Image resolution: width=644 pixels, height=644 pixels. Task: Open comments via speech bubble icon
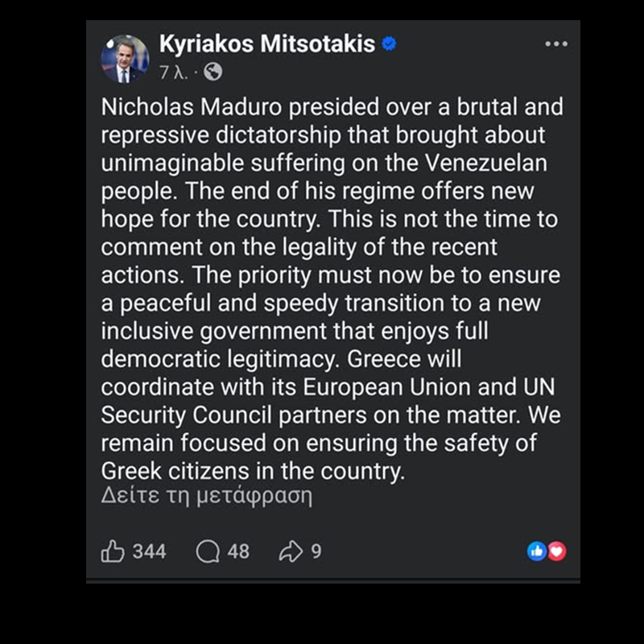[x=208, y=551]
